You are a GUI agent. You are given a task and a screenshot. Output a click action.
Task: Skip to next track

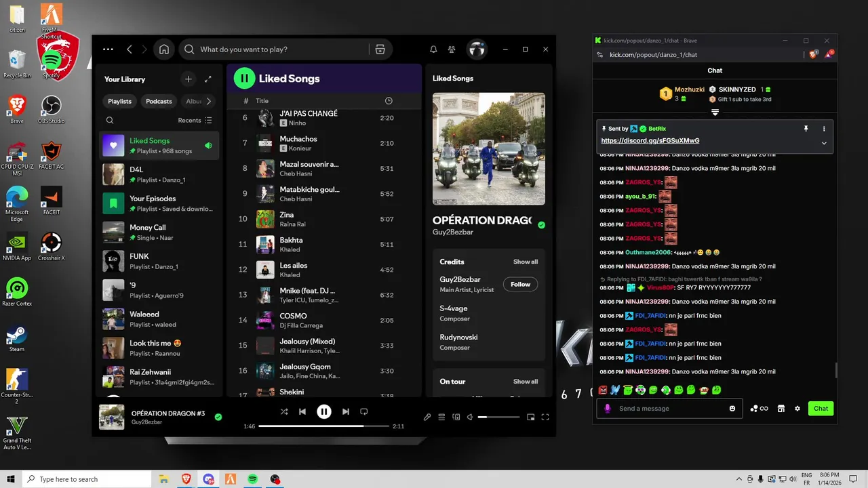(x=346, y=411)
